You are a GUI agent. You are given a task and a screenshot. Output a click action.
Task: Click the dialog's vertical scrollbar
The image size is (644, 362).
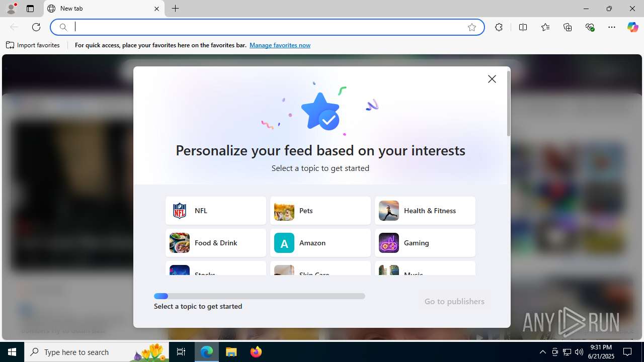coord(509,103)
